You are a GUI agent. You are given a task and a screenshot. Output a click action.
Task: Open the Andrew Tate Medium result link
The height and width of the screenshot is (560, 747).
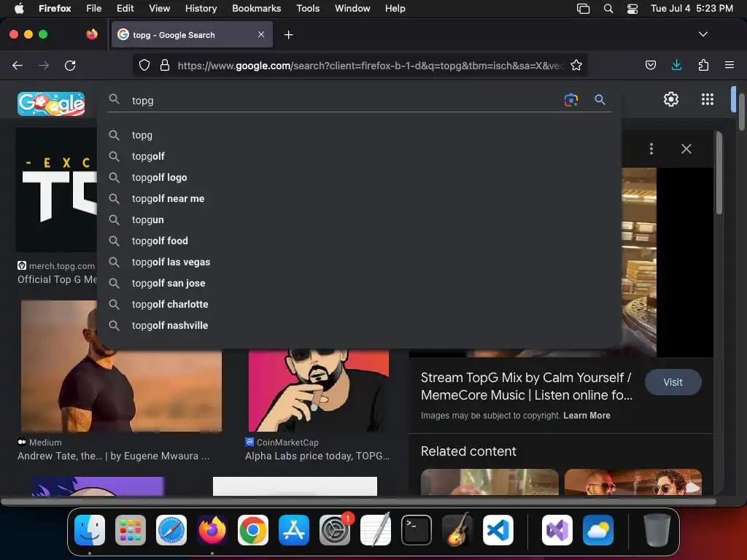click(113, 456)
